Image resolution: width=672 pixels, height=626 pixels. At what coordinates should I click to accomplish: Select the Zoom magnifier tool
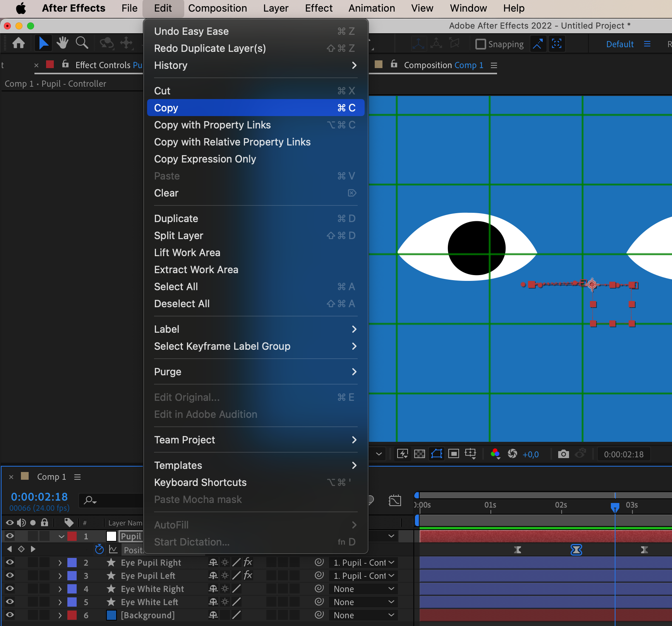pos(82,43)
